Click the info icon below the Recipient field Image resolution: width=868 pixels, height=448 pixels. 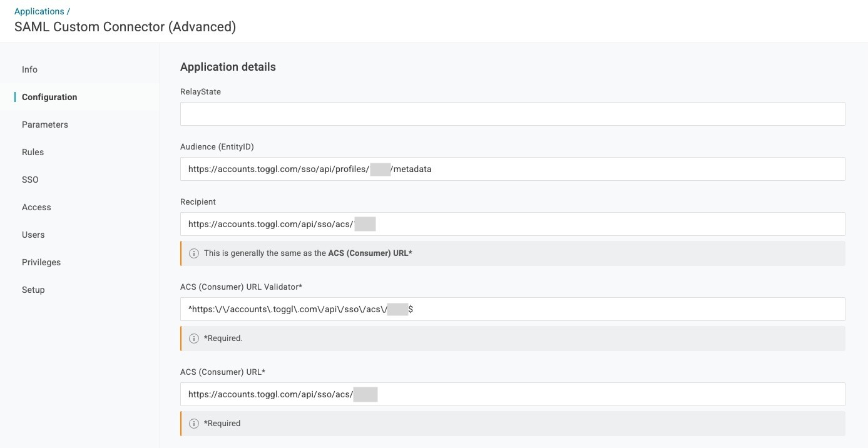194,253
